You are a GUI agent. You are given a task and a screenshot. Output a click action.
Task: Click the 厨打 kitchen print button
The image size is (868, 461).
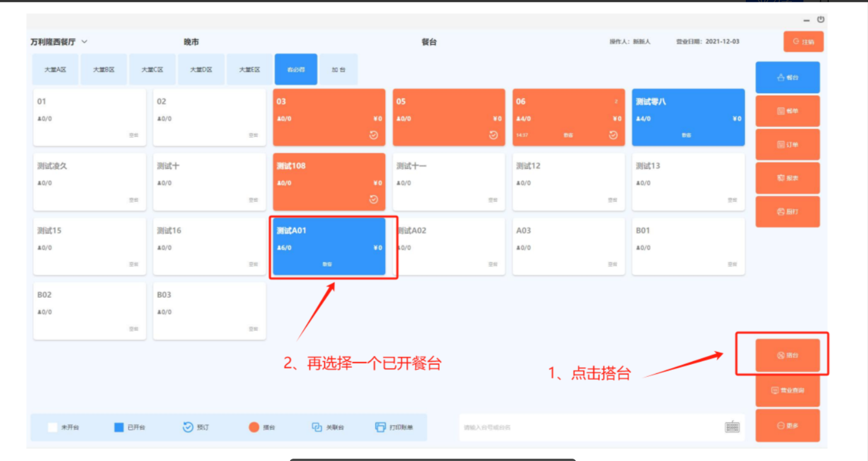pos(787,211)
